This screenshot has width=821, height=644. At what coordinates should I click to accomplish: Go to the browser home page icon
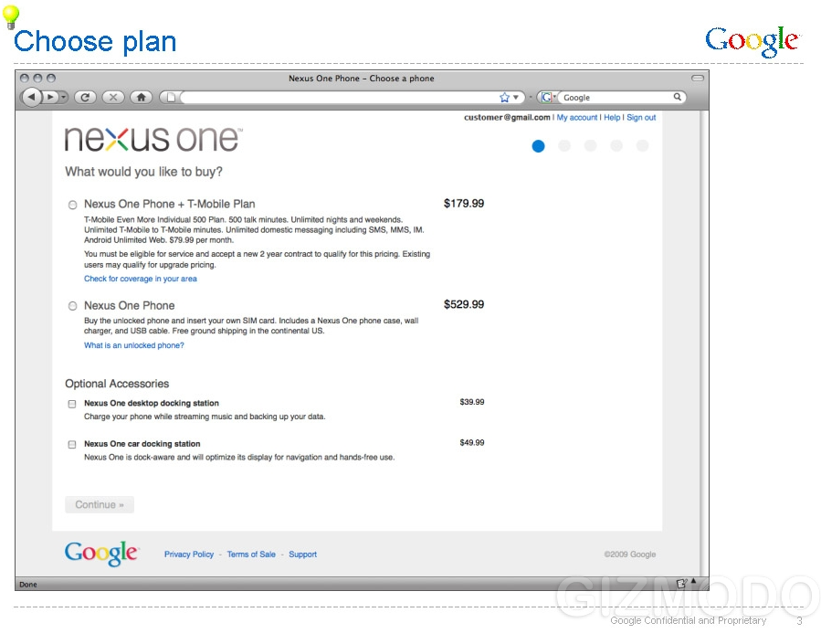(x=141, y=97)
